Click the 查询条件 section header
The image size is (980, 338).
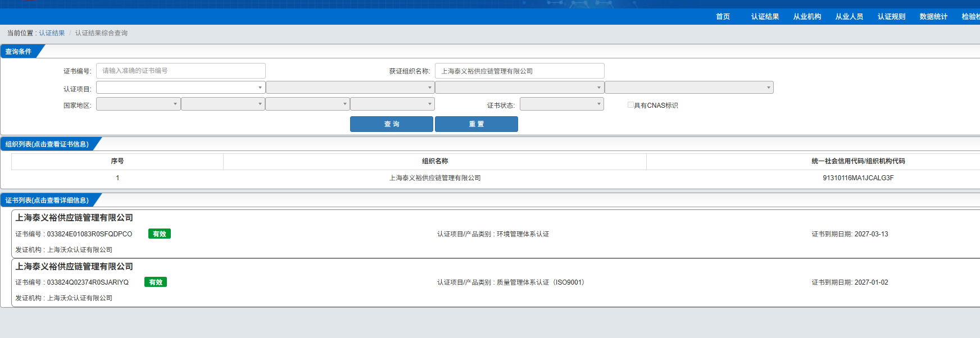click(x=19, y=52)
